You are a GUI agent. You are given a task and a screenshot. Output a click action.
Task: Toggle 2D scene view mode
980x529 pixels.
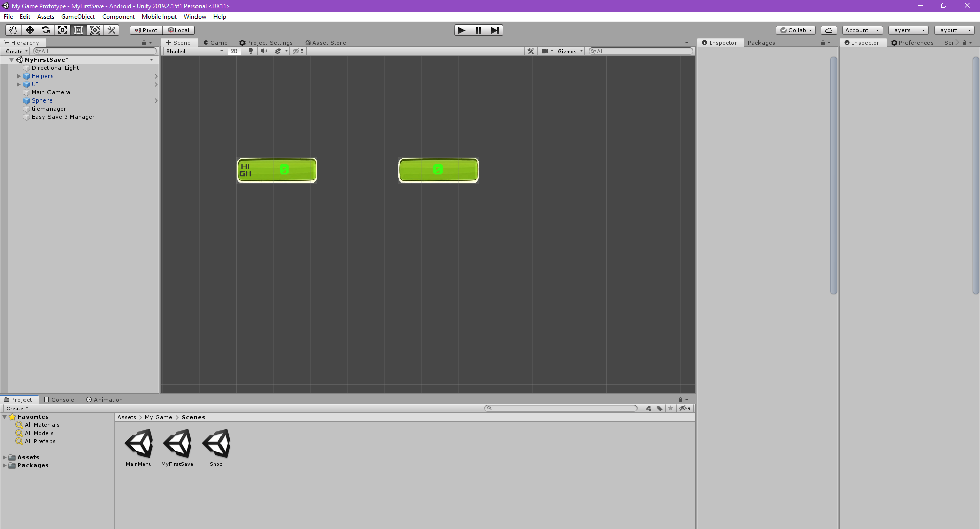234,51
